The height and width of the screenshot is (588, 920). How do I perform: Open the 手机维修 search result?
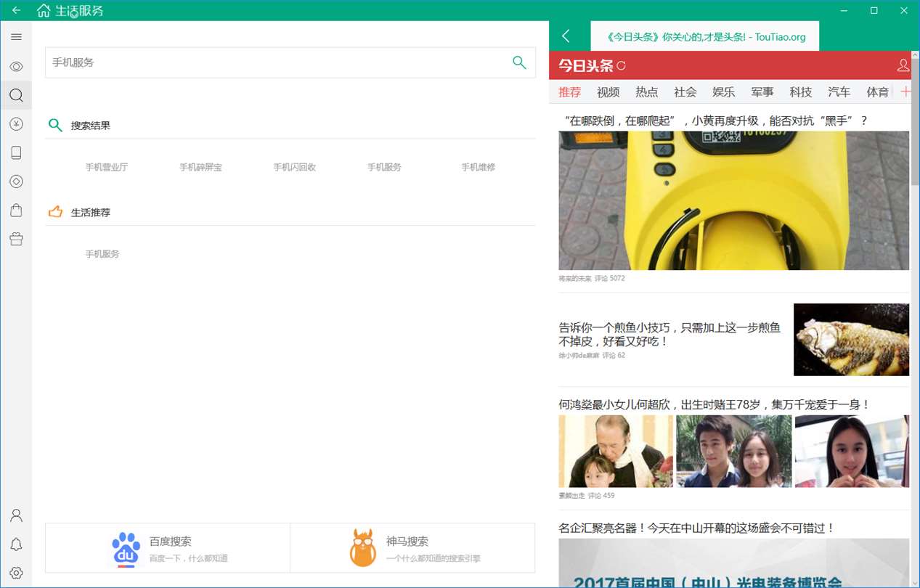coord(479,167)
